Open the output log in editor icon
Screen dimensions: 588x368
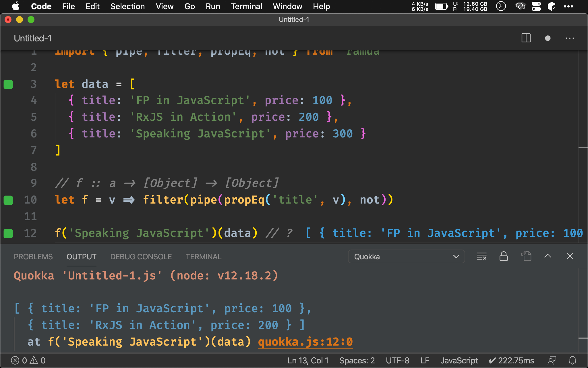click(526, 256)
